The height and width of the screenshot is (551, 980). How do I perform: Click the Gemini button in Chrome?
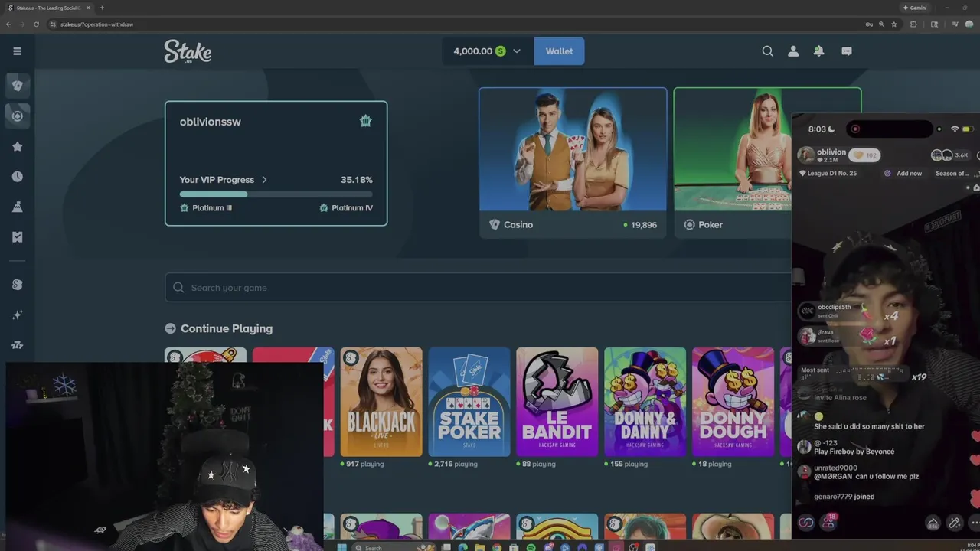915,8
